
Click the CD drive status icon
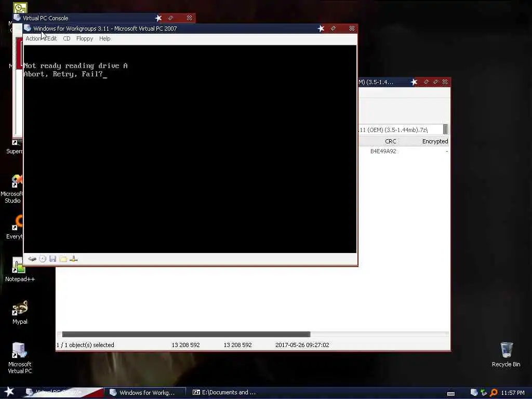click(x=43, y=259)
